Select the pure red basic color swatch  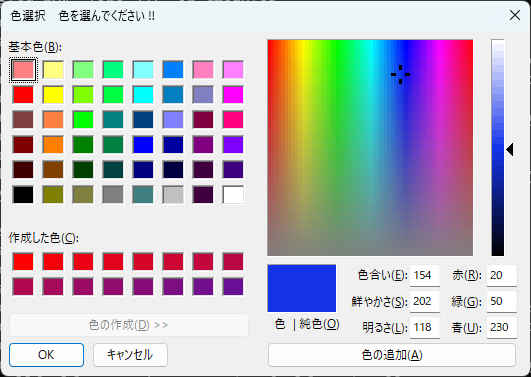tap(23, 95)
